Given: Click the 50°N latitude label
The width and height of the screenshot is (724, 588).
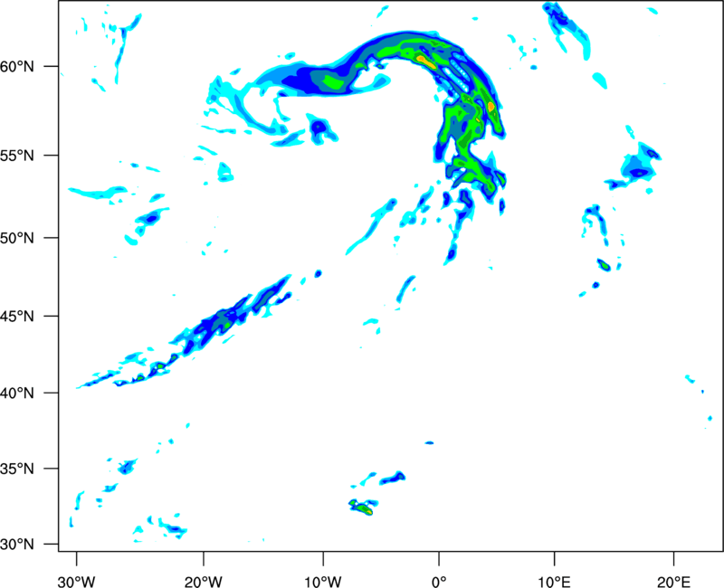Looking at the screenshot, I should click(17, 238).
